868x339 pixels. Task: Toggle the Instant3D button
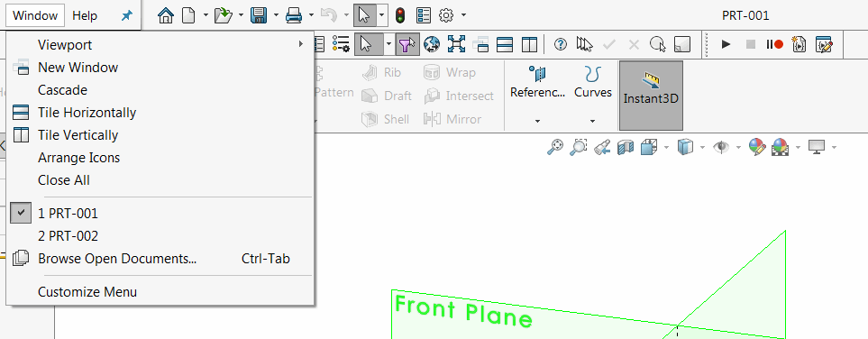[x=651, y=96]
